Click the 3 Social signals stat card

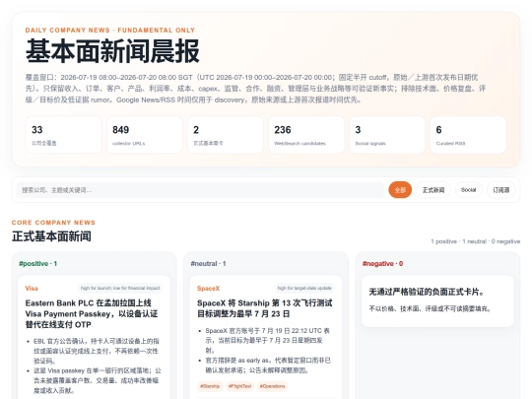(x=387, y=135)
